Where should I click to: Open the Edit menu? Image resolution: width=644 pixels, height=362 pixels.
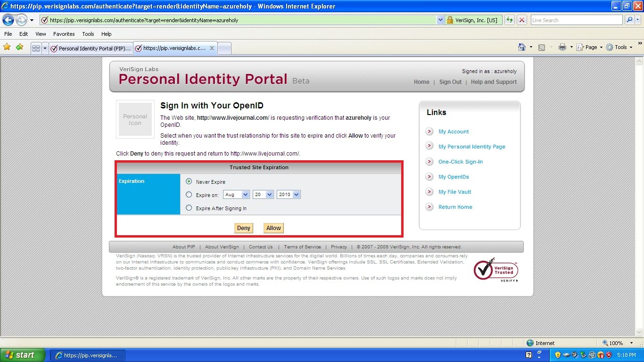click(24, 34)
